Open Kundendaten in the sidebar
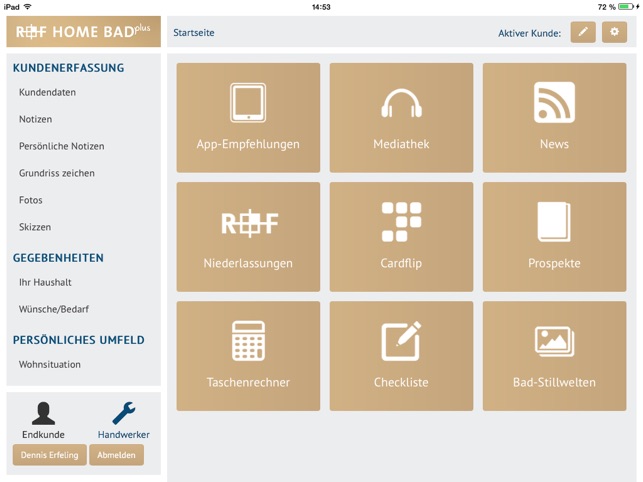Viewport: 643px width, 482px height. [47, 92]
